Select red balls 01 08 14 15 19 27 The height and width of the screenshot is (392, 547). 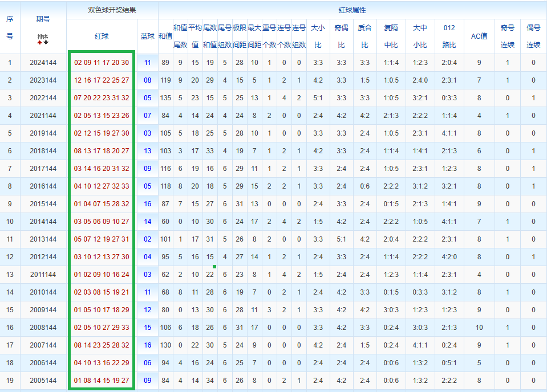click(x=102, y=381)
